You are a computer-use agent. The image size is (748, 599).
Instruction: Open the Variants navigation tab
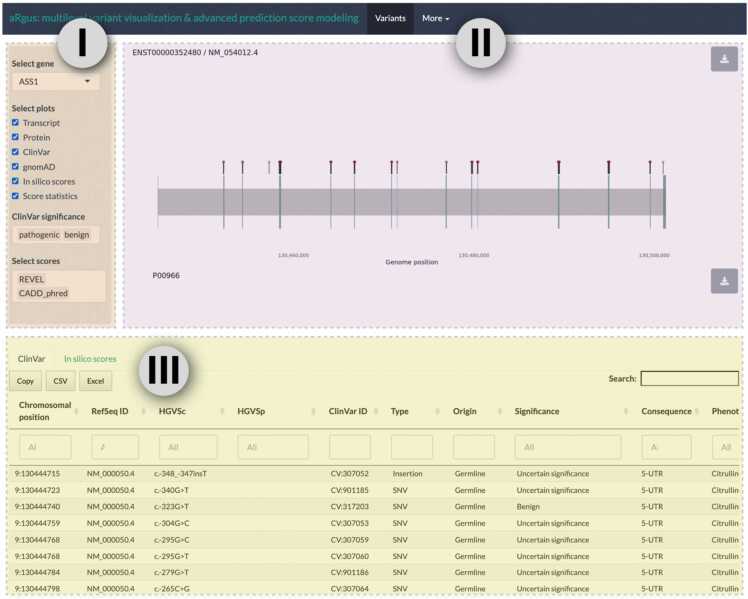click(x=389, y=18)
